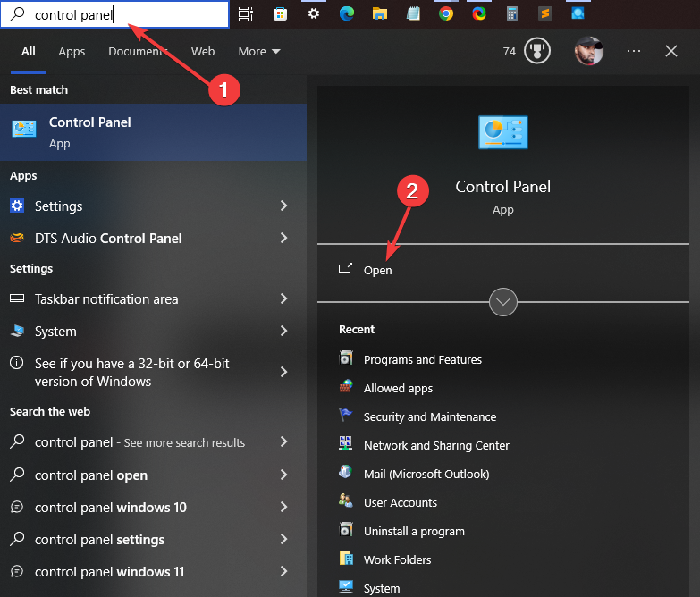Open System from Recent list
Viewport: 700px width, 597px height.
pyautogui.click(x=382, y=589)
